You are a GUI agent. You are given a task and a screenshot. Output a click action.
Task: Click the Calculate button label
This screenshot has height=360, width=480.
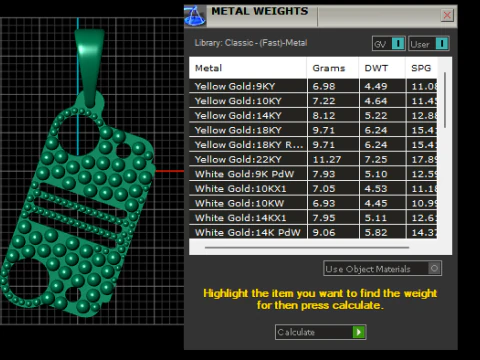tap(296, 332)
